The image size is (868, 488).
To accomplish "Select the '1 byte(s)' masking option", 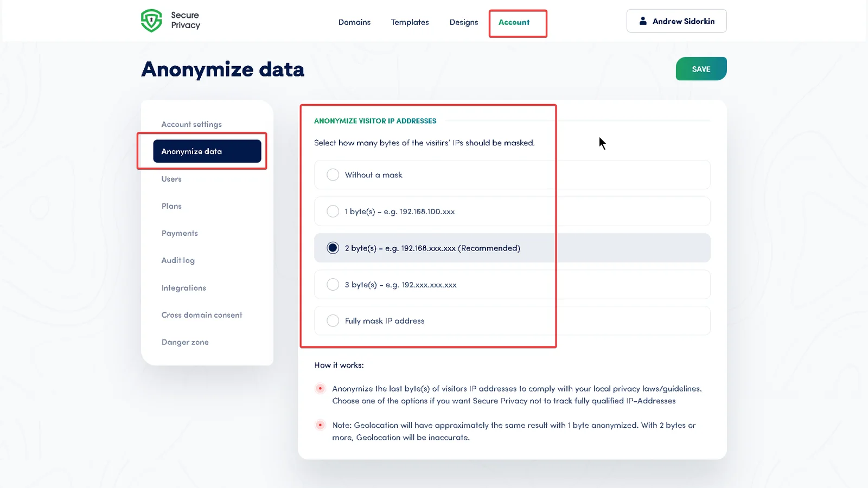I will 333,211.
